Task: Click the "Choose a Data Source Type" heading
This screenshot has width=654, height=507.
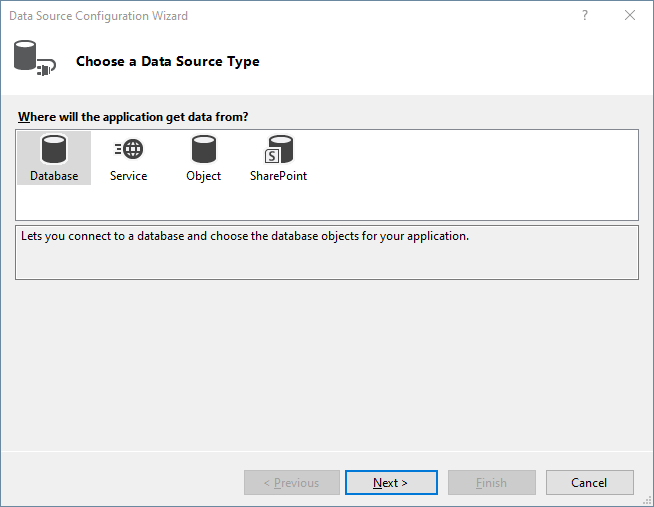Action: tap(167, 62)
